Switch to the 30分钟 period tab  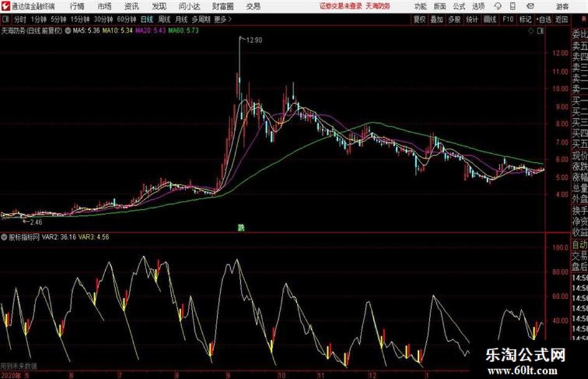click(x=103, y=19)
